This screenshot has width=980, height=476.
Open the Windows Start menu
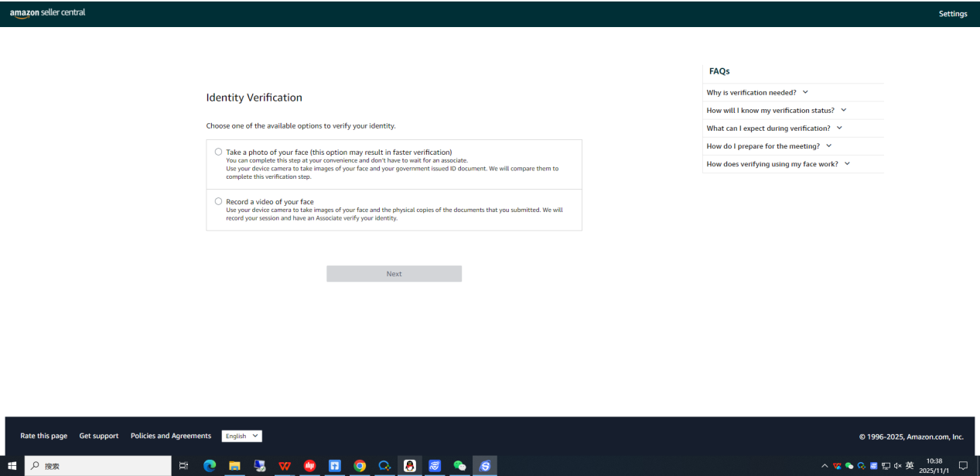click(x=12, y=466)
